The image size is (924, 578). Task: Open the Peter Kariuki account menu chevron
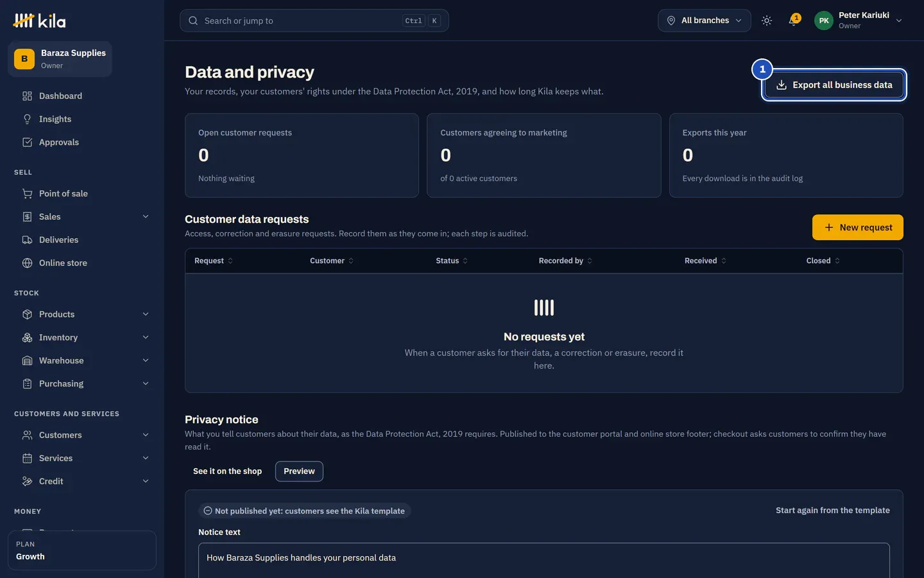[899, 21]
